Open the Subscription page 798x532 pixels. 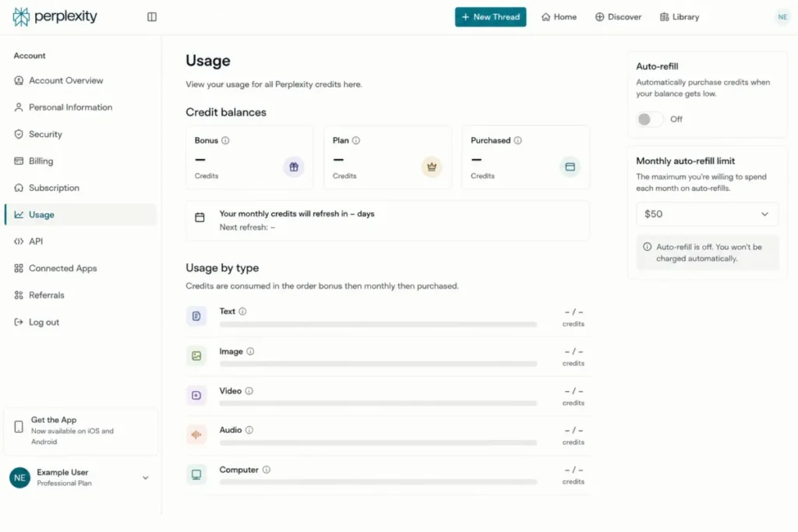pos(81,188)
